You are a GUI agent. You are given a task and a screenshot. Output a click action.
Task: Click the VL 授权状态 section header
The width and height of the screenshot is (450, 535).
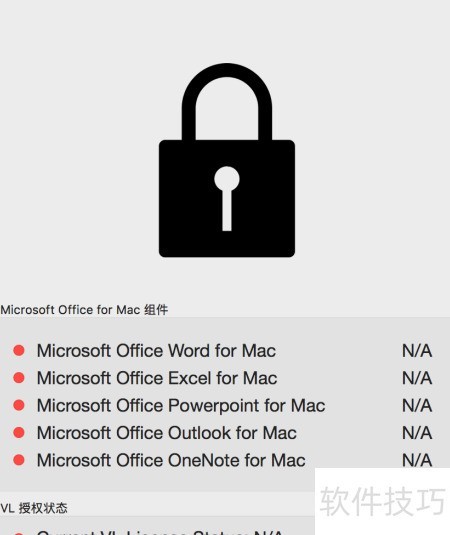click(34, 508)
